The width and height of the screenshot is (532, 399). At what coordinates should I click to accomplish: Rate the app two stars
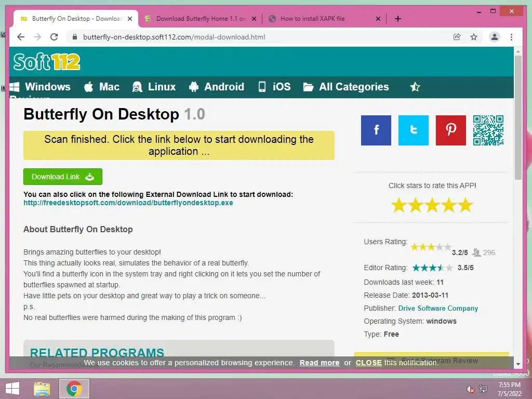(416, 205)
